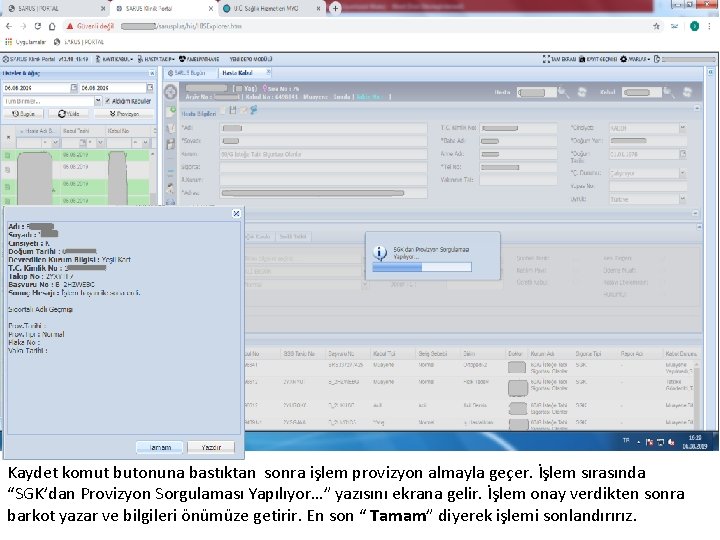Screen dimensions: 720x540
Task: Go back in the browser
Action: [9, 26]
